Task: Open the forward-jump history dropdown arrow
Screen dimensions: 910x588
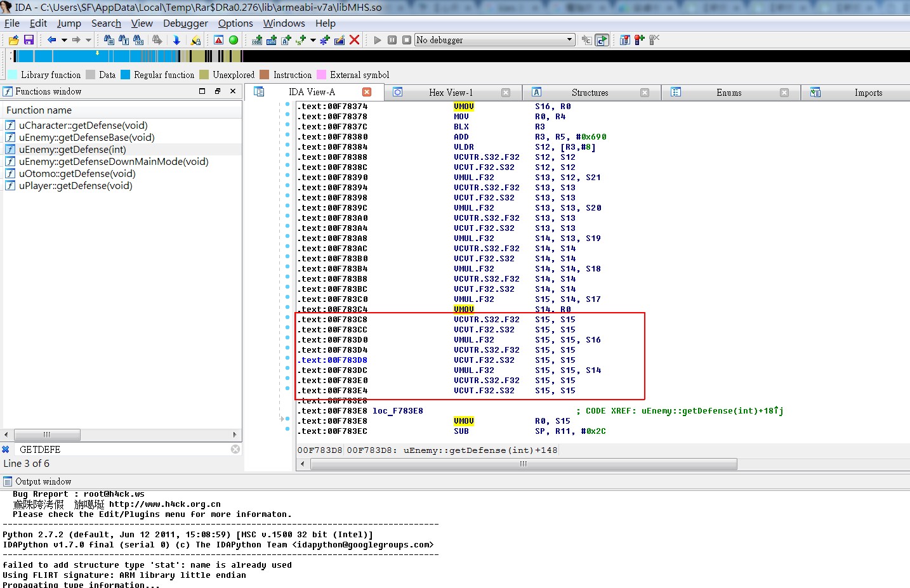Action: tap(88, 40)
